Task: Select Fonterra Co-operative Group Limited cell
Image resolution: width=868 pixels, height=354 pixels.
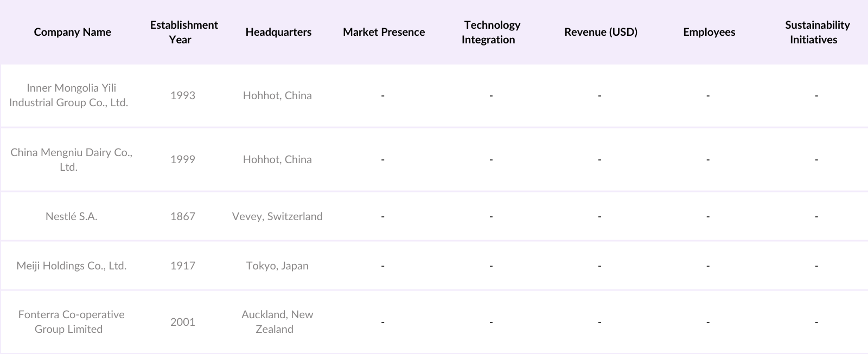Action: pyautogui.click(x=71, y=322)
